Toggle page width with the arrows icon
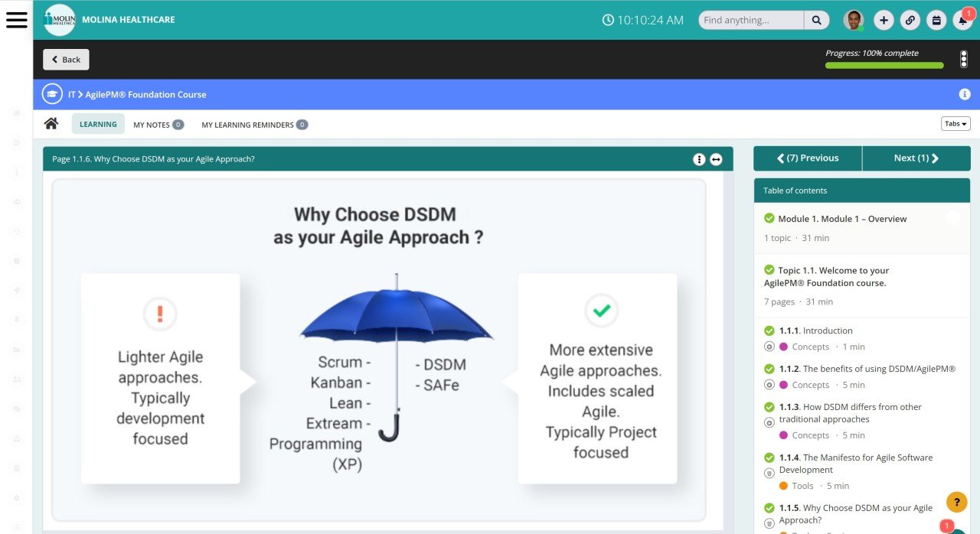This screenshot has width=980, height=534. [x=716, y=159]
